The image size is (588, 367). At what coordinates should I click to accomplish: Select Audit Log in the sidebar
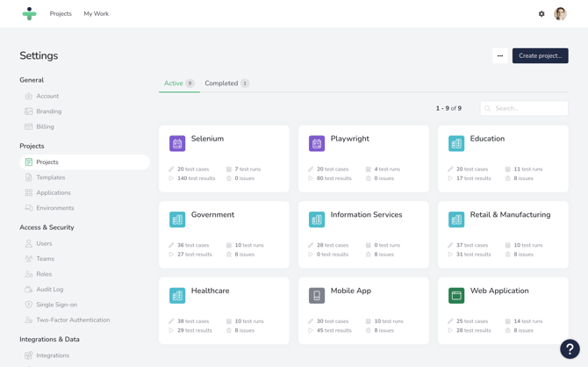tap(50, 289)
